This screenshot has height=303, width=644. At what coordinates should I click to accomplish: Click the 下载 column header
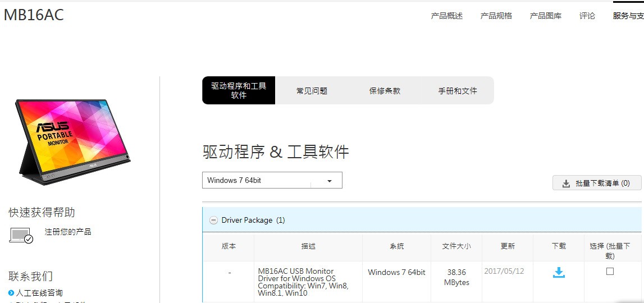coord(559,246)
